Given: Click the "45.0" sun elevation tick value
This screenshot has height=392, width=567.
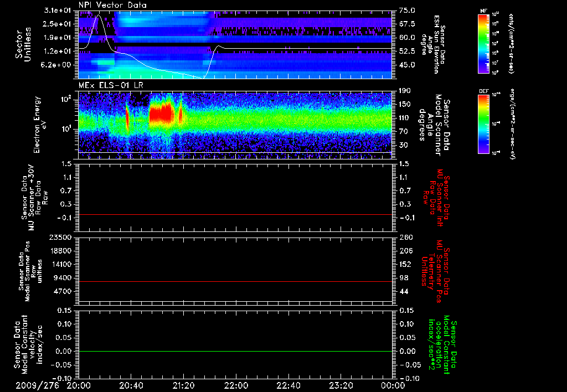Looking at the screenshot, I should [407, 65].
